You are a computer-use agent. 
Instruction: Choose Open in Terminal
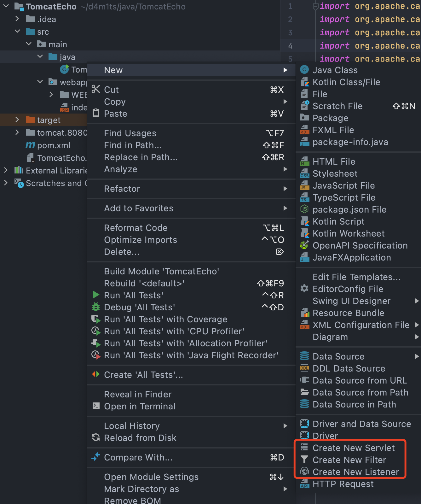140,406
